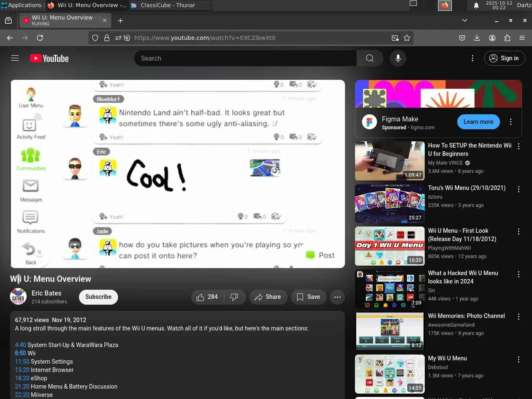Close the Wii U: Menu Overview tab
Viewport: 532px width, 399px height.
tap(105, 20)
